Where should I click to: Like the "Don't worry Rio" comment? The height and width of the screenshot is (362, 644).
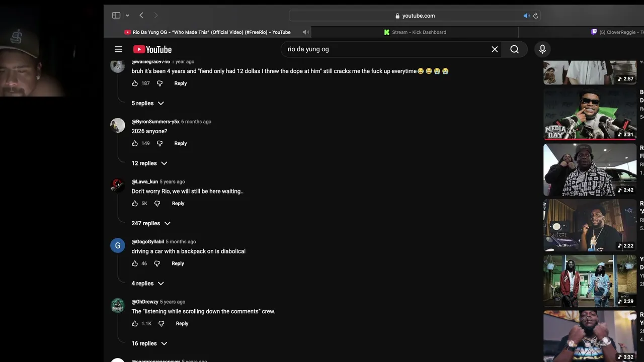click(x=135, y=204)
